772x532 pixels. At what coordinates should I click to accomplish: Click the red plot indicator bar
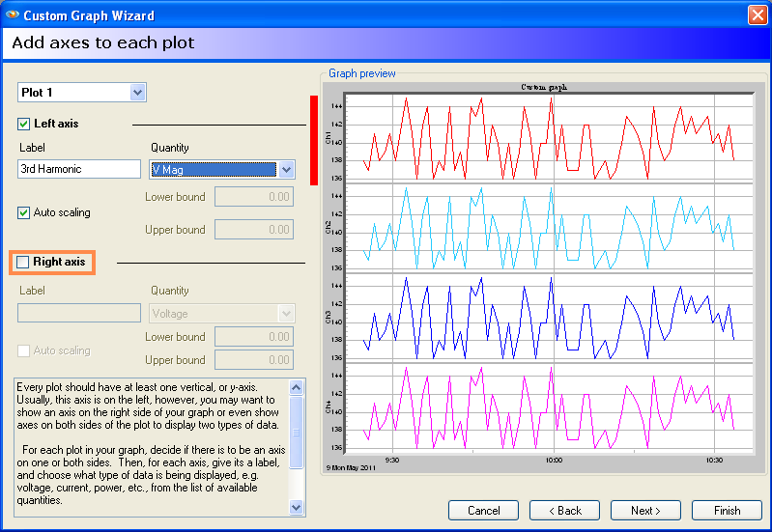(x=314, y=140)
